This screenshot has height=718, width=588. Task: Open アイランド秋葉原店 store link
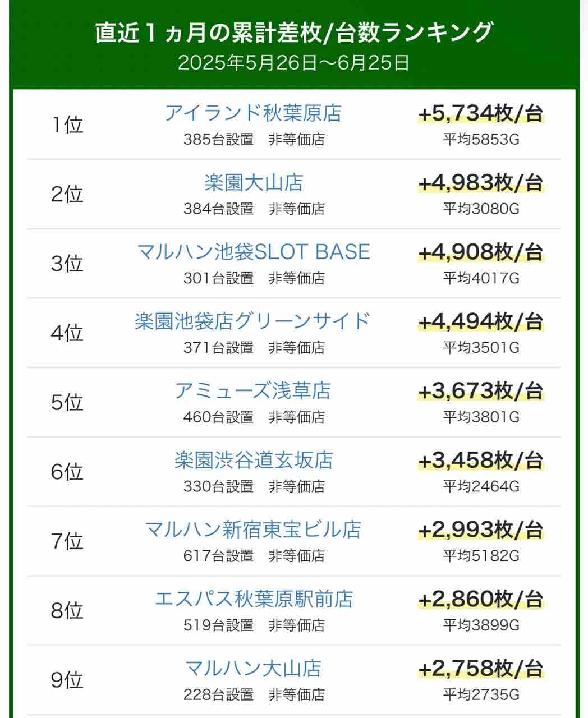click(x=253, y=113)
